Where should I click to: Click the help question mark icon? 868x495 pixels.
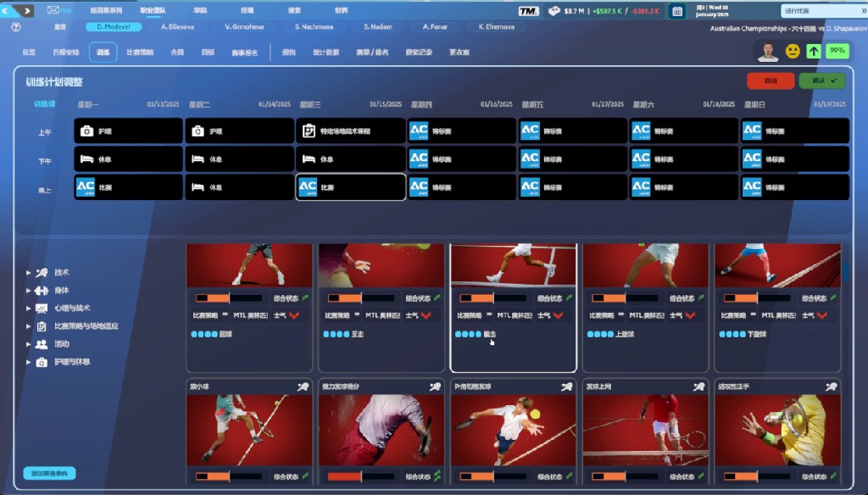[x=16, y=27]
